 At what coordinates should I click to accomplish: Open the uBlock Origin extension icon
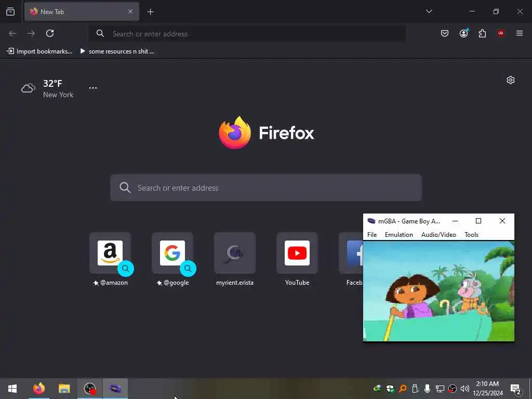coord(501,33)
